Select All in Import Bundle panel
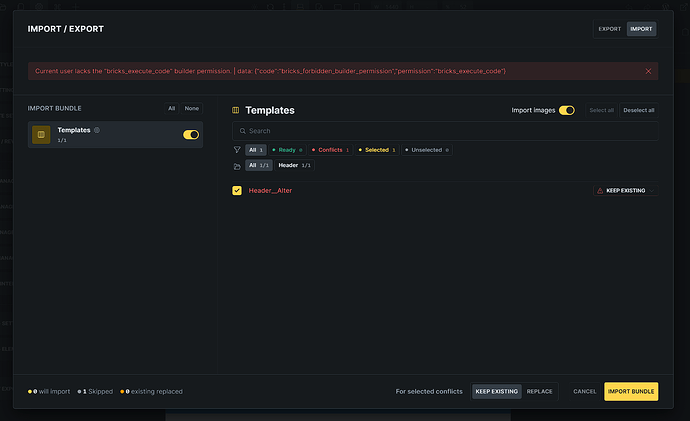The image size is (690, 421). click(172, 108)
